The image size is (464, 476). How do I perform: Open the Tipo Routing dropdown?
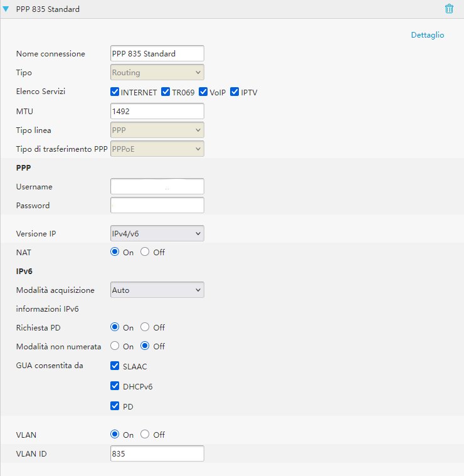click(157, 72)
